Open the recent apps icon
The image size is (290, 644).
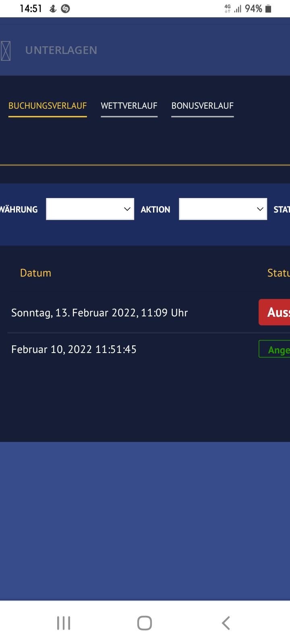point(64,623)
